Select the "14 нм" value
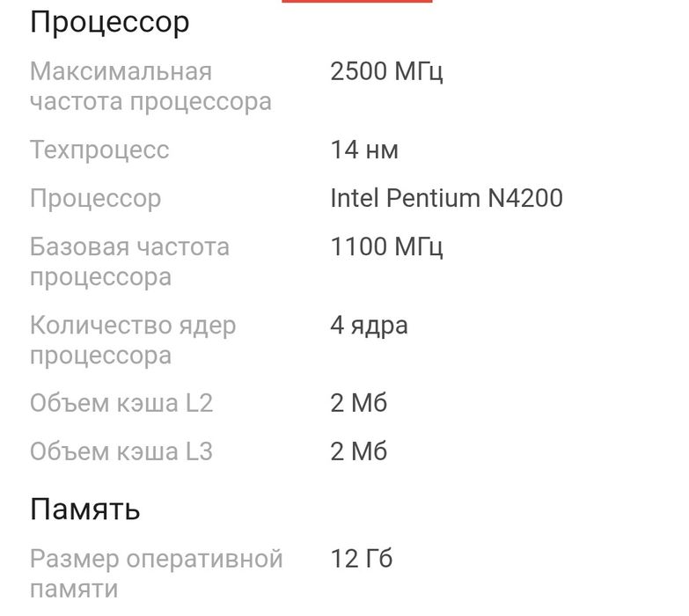 point(364,150)
